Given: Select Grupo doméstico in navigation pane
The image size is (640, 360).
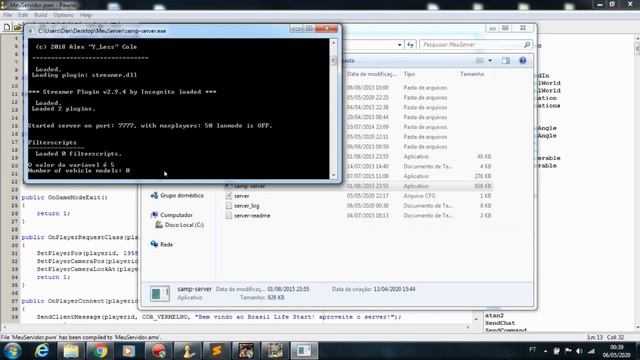Looking at the screenshot, I should tap(182, 196).
